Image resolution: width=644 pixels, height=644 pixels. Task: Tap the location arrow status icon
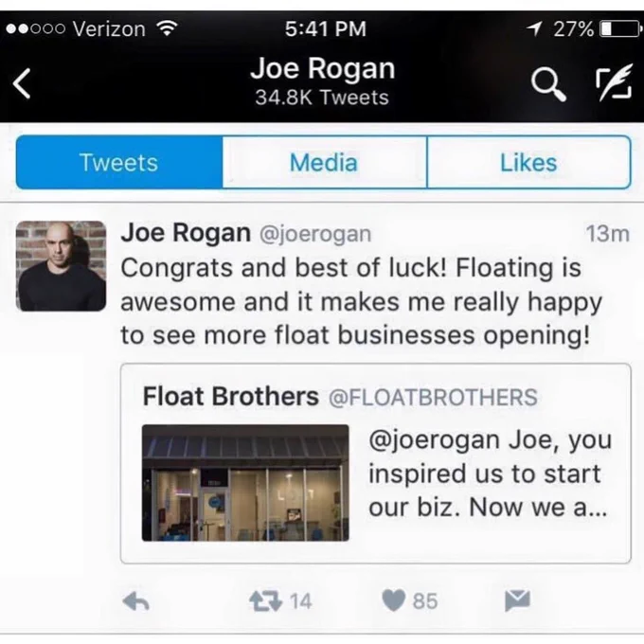click(x=534, y=28)
